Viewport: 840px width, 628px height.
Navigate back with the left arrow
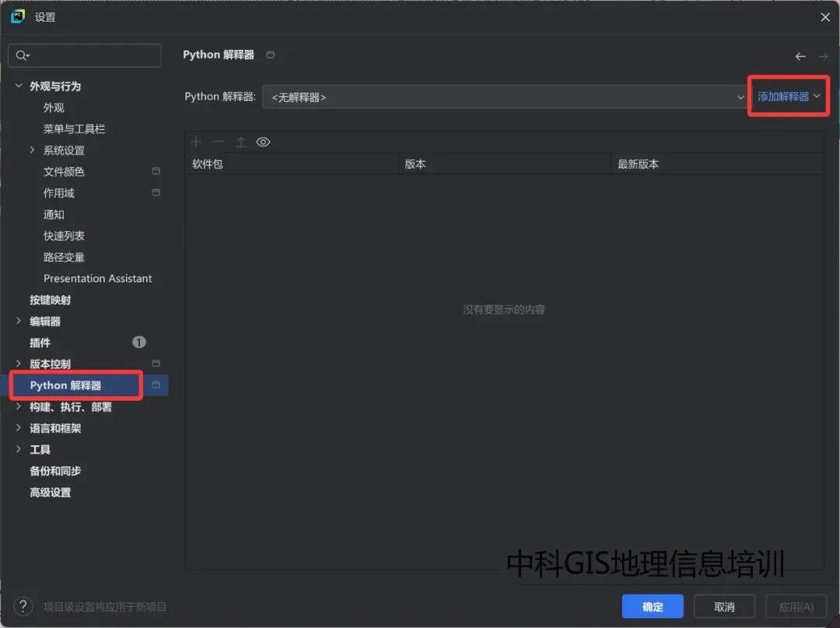click(800, 56)
